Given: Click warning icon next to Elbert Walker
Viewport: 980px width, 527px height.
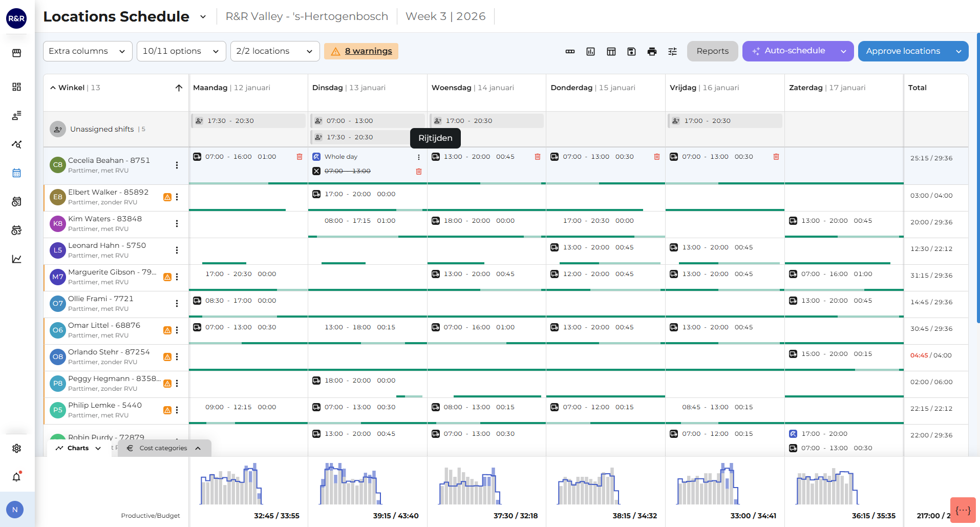Looking at the screenshot, I should [167, 197].
